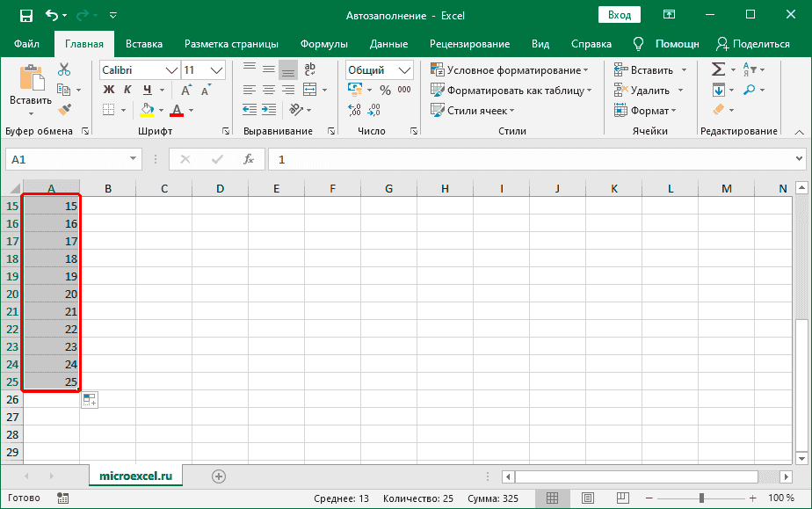This screenshot has width=812, height=509.
Task: Expand the Условное форматирование dropdown
Action: click(509, 70)
